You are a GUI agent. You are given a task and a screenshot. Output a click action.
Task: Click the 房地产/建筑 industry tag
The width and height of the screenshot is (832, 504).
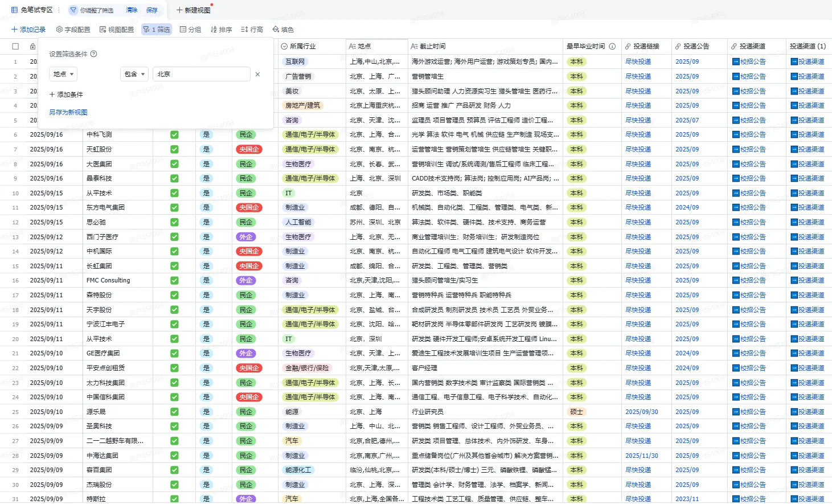(x=303, y=105)
